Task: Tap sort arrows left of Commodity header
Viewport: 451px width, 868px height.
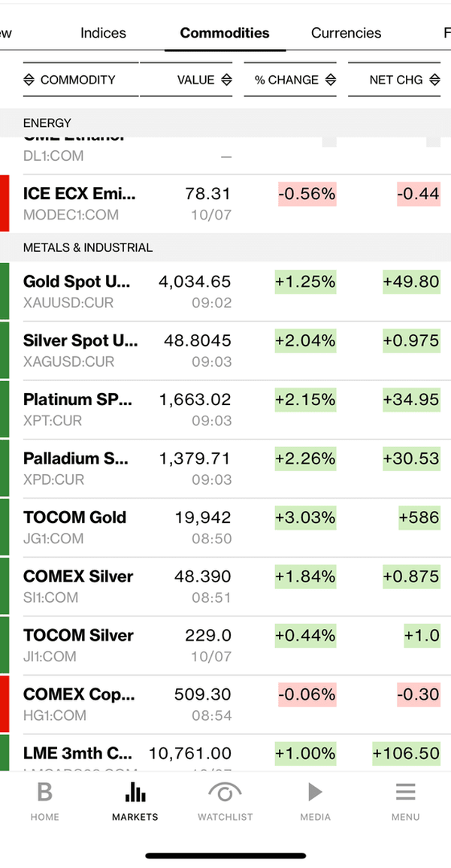Action: (29, 80)
